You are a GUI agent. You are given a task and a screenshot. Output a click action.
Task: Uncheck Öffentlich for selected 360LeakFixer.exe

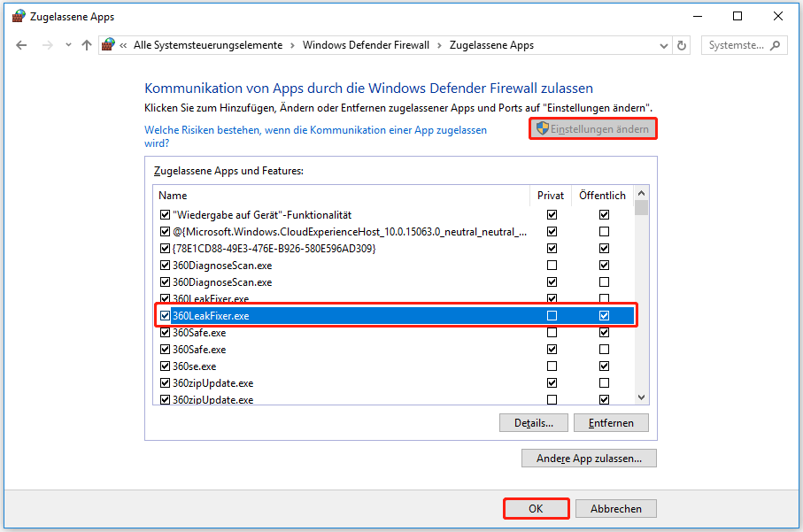(604, 316)
